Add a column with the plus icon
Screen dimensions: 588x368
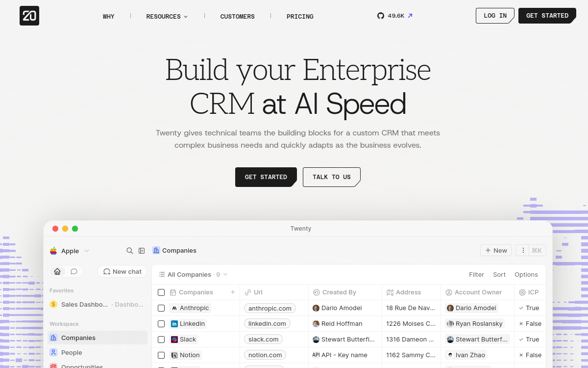(x=233, y=292)
